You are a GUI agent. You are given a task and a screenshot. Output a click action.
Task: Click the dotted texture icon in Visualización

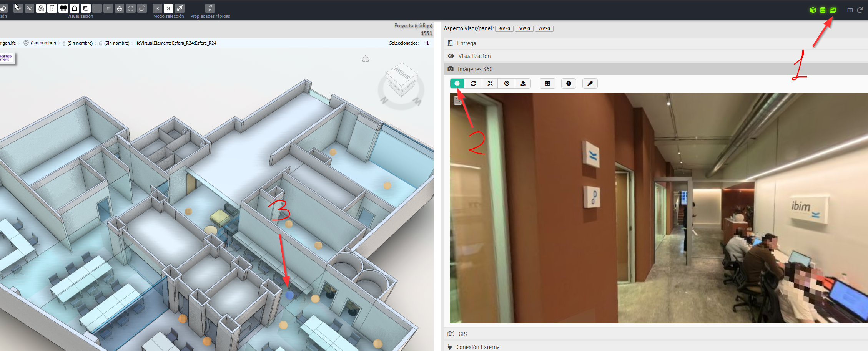[108, 8]
